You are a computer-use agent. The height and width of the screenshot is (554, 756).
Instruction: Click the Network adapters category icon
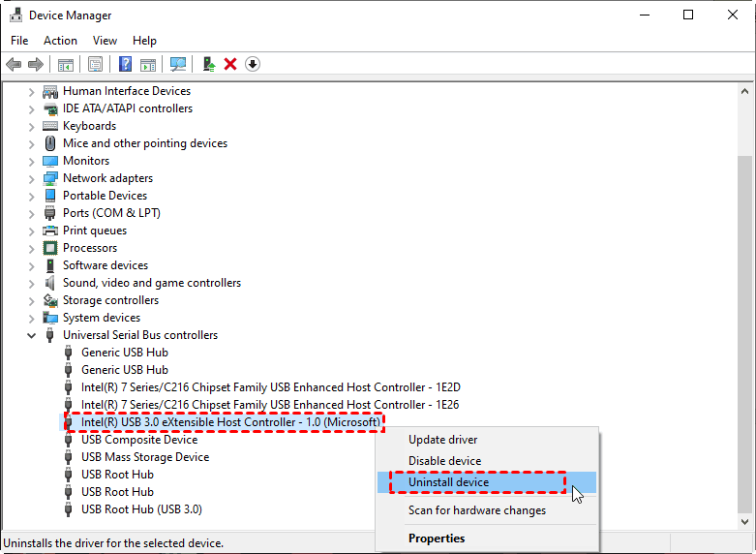50,178
